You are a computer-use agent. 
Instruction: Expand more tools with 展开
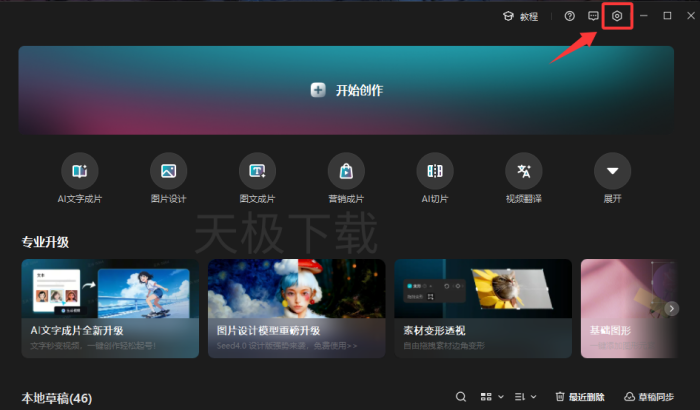612,171
